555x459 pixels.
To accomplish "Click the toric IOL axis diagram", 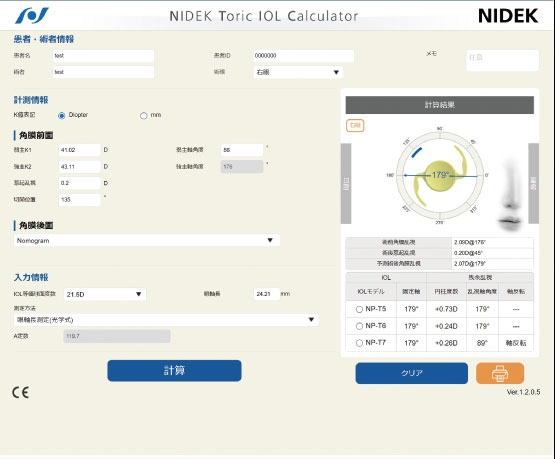I will (439, 175).
